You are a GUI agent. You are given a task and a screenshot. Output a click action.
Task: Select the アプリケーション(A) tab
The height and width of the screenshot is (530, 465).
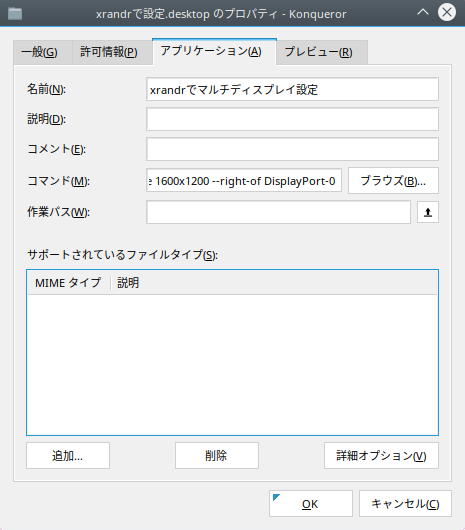(x=215, y=51)
